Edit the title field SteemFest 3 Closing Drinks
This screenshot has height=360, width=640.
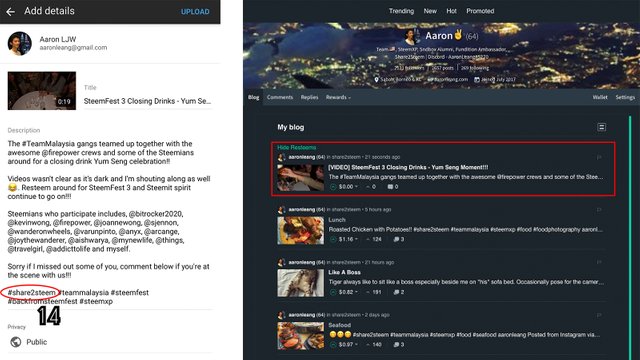[147, 101]
